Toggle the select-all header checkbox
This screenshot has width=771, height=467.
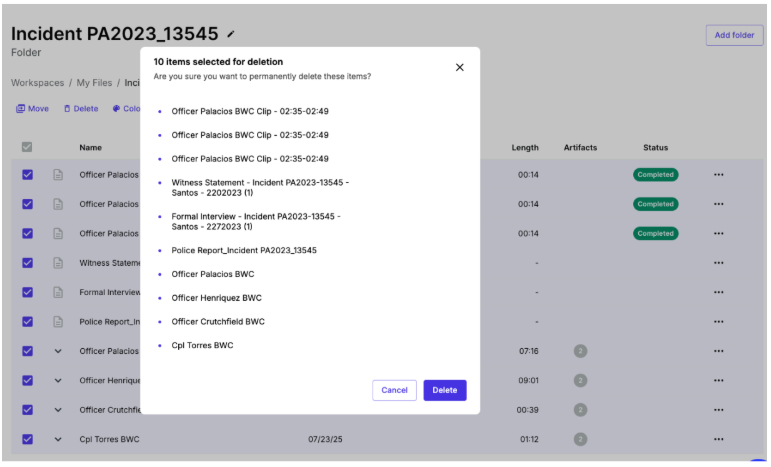[27, 147]
